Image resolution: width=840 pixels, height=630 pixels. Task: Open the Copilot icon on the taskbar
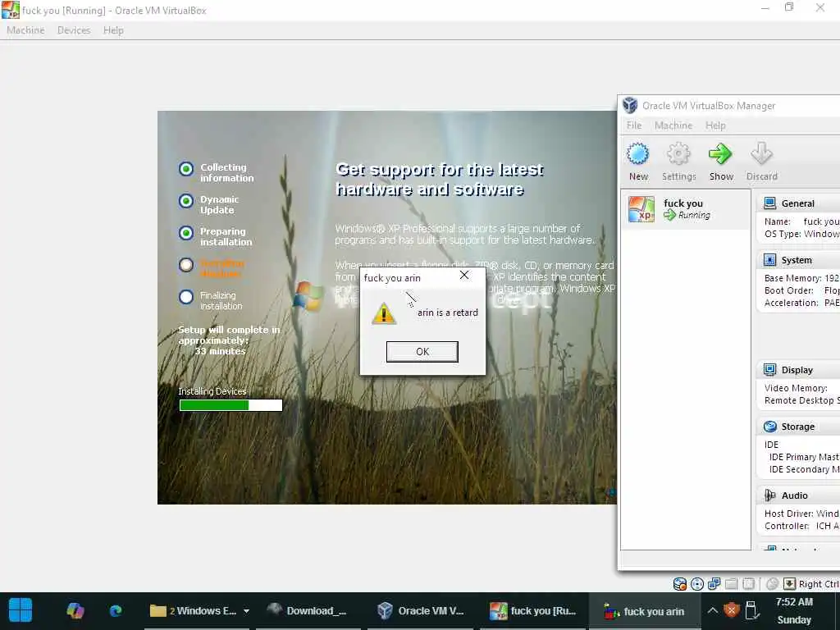[x=75, y=610]
